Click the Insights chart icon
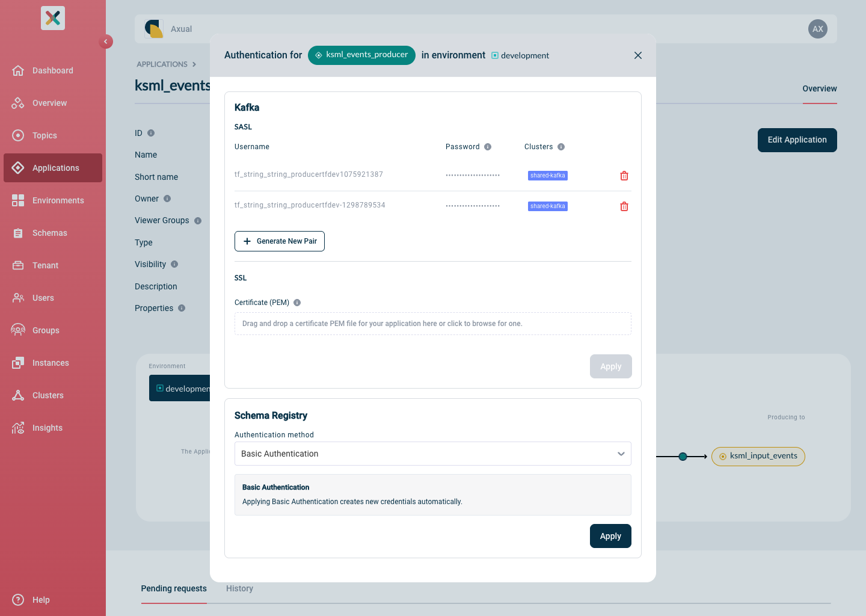 tap(18, 428)
